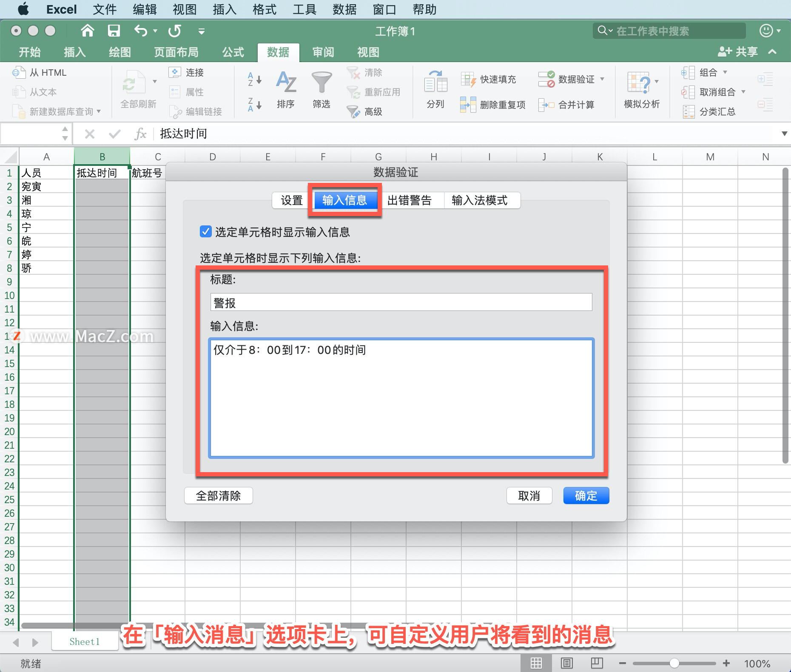Click the 确定 button
Viewport: 791px width, 672px height.
click(586, 495)
